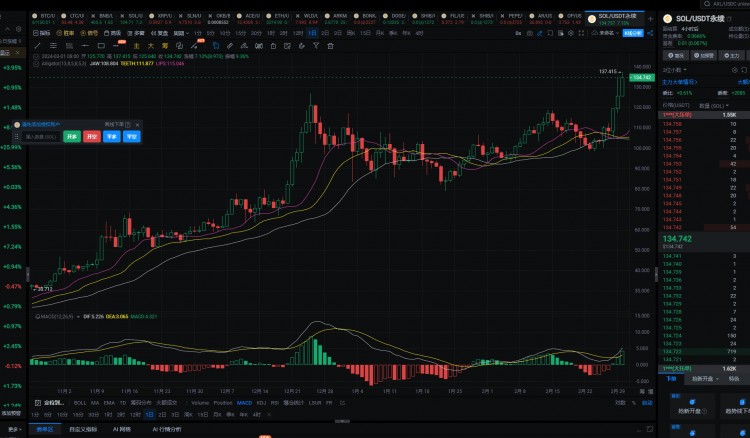750x438 pixels.
Task: Expand the 更多 section at bottom left
Action: tap(13, 429)
